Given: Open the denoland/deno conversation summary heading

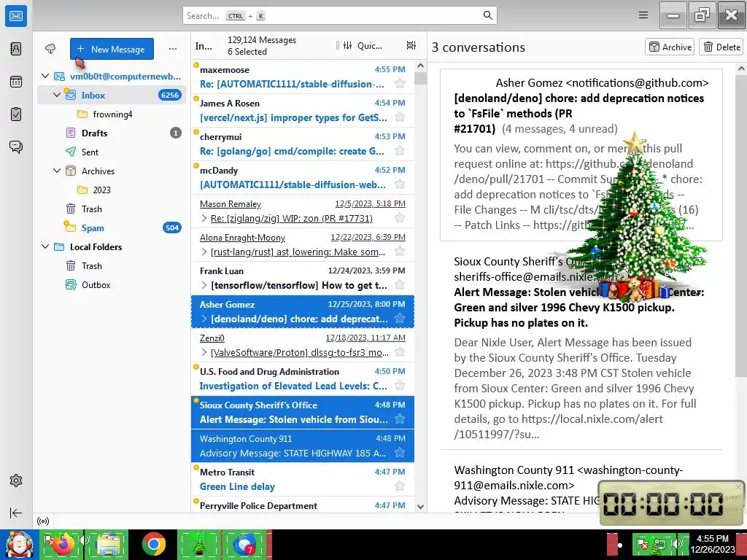Looking at the screenshot, I should [x=578, y=113].
